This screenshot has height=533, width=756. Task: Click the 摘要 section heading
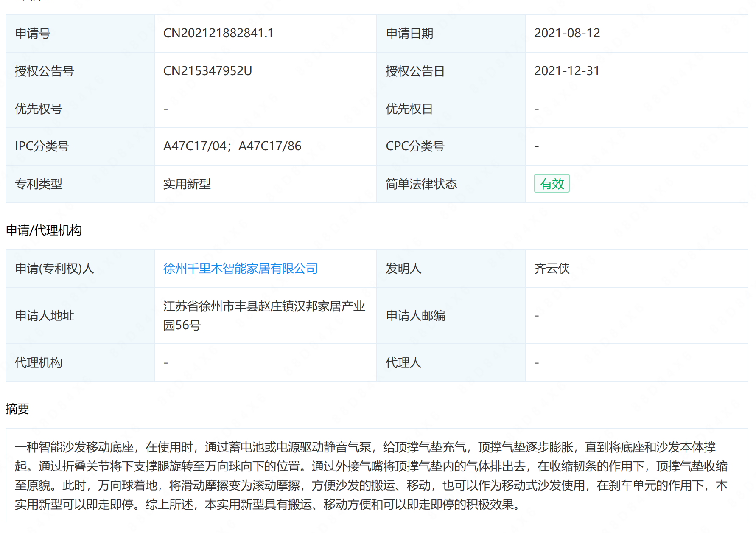coord(17,409)
